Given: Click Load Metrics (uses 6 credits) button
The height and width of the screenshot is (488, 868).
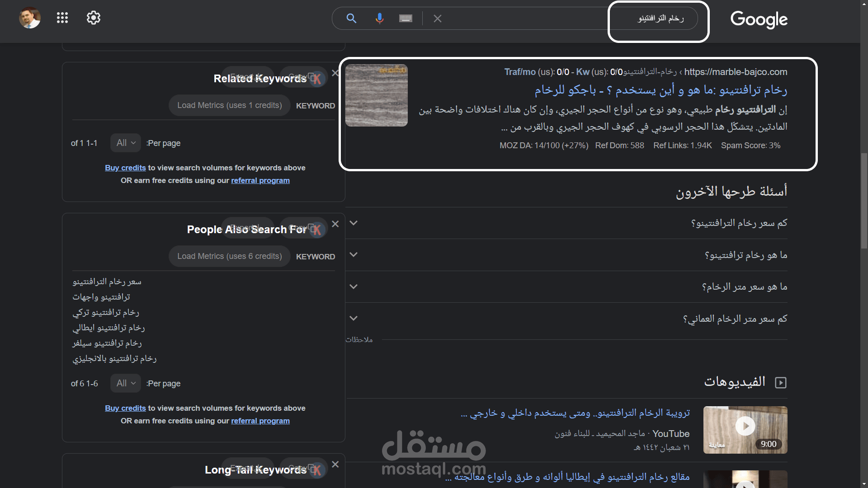Looking at the screenshot, I should [x=229, y=256].
